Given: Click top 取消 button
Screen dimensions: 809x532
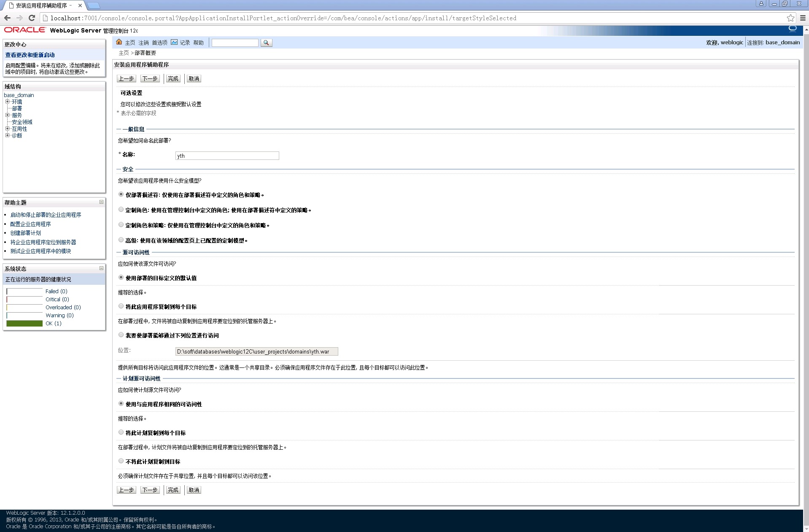Looking at the screenshot, I should (x=194, y=78).
